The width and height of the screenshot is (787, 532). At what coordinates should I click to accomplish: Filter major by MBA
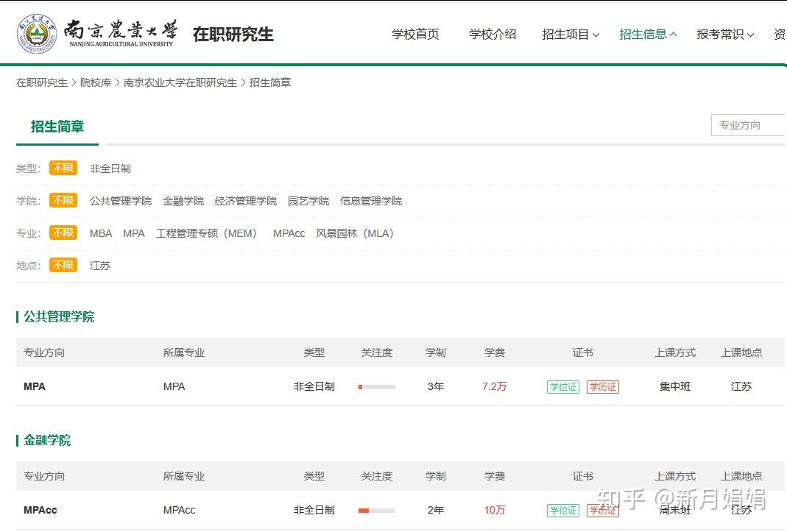tap(101, 233)
